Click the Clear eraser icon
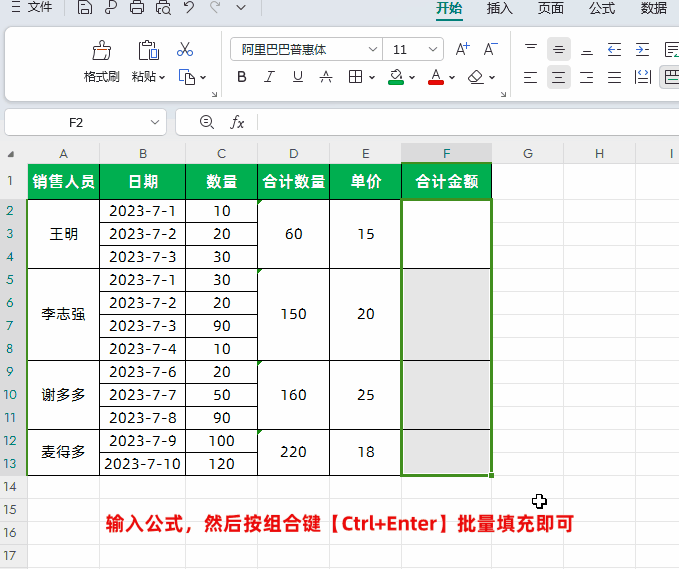This screenshot has height=569, width=679. click(x=475, y=77)
